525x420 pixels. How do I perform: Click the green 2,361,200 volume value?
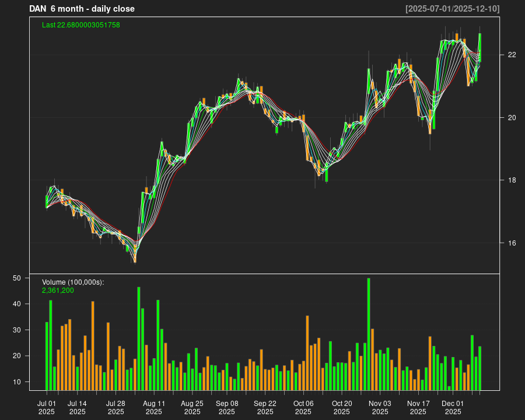58,290
